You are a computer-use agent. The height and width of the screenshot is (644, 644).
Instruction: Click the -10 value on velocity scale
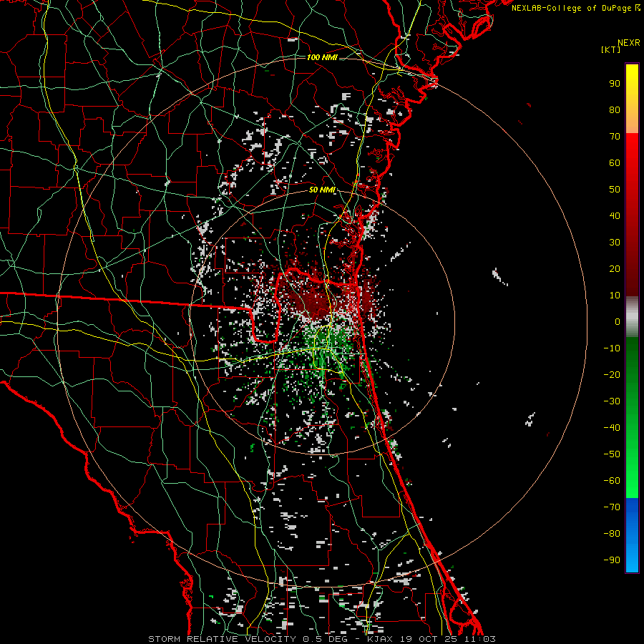(612, 348)
